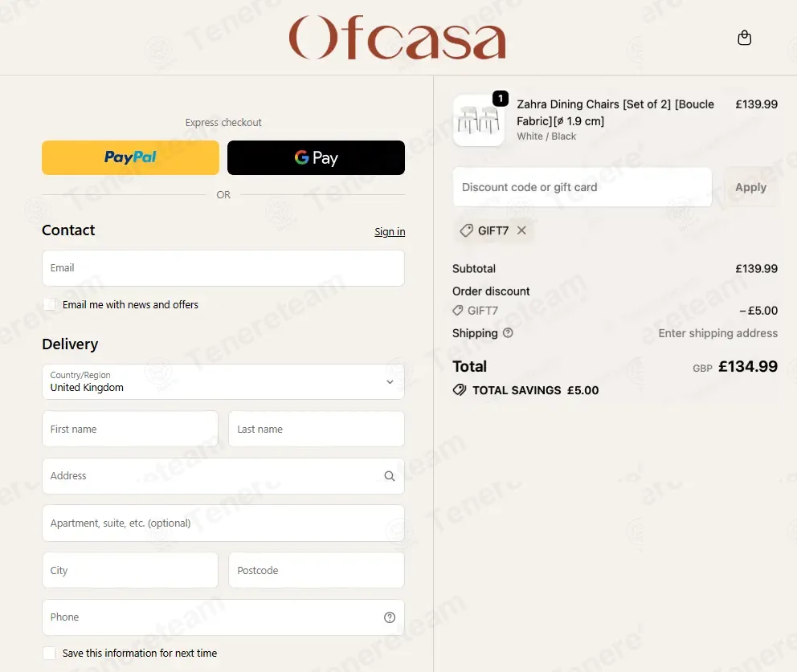Click the −£5.00 order discount value
The image size is (797, 672).
758,311
